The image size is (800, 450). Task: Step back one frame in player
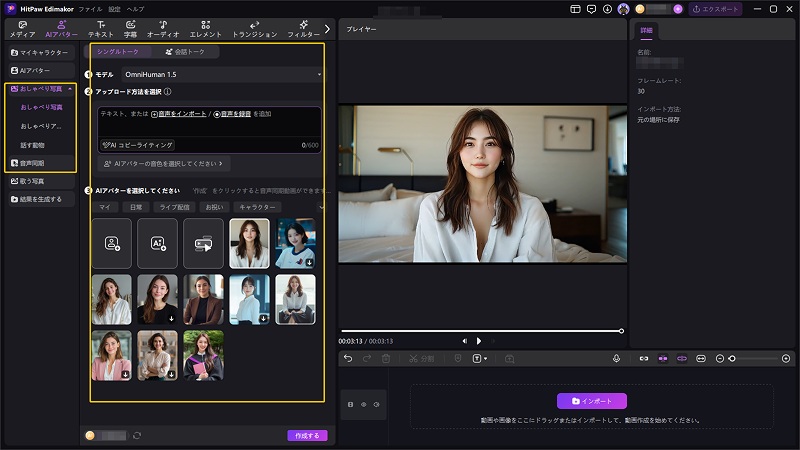(x=464, y=341)
